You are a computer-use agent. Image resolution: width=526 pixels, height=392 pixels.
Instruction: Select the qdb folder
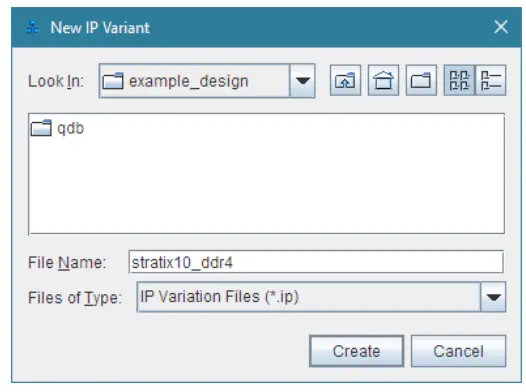pyautogui.click(x=57, y=128)
